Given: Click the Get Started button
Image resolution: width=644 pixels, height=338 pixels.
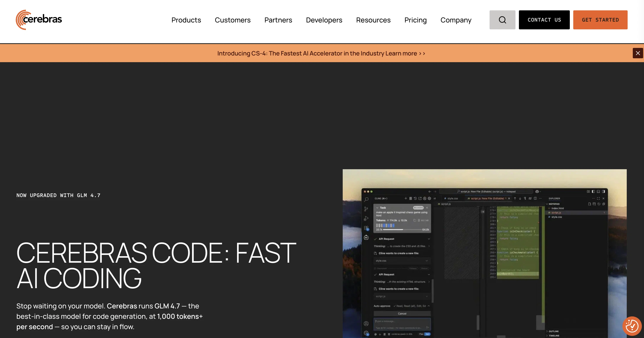Looking at the screenshot, I should tap(600, 20).
